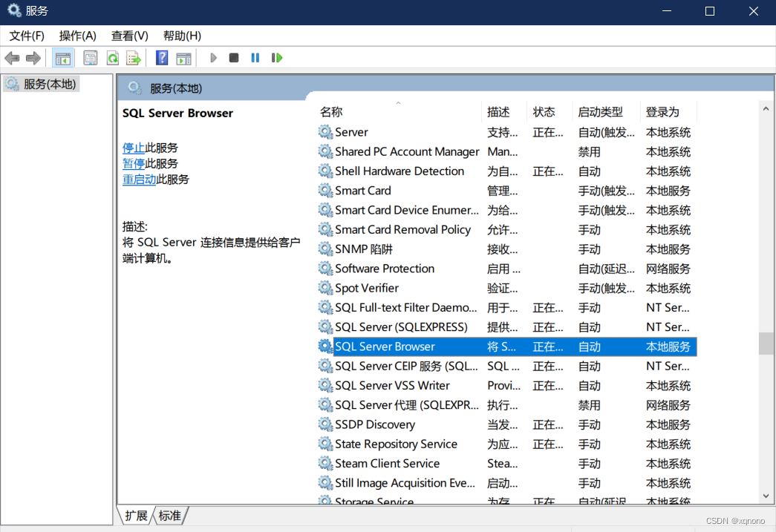Open the 帮助(H) menu
This screenshot has width=776, height=532.
(182, 36)
